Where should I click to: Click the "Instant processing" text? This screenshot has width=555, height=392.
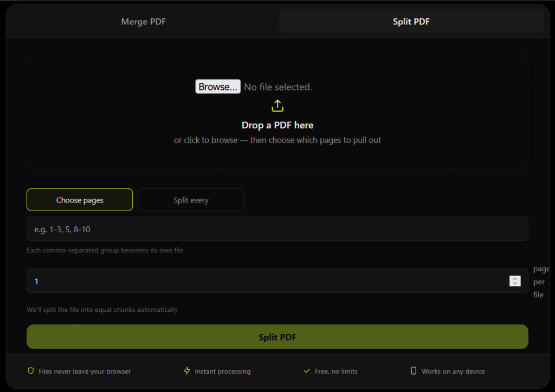[223, 371]
